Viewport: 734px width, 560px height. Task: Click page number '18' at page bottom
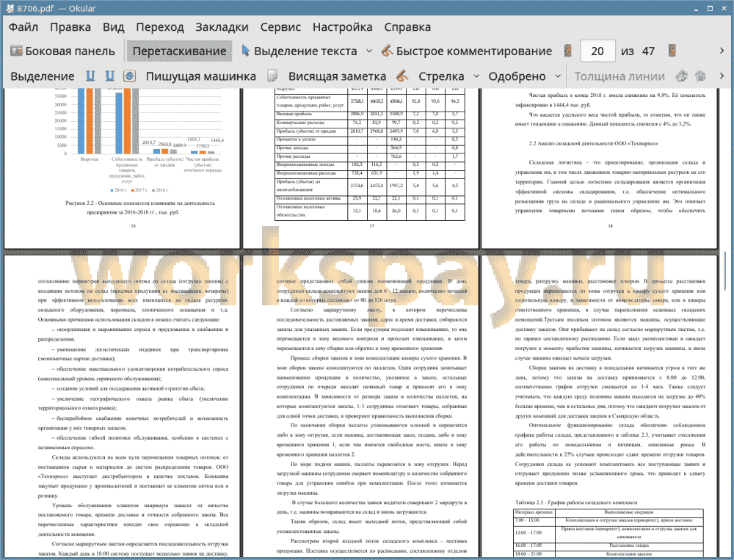[610, 225]
